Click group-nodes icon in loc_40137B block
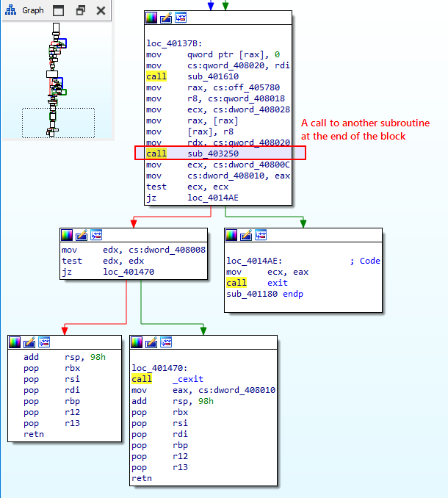This screenshot has height=498, width=448. 181,18
